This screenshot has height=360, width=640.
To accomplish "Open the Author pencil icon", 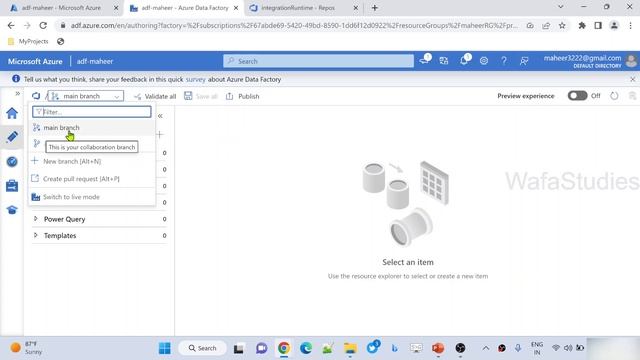I will (x=12, y=137).
